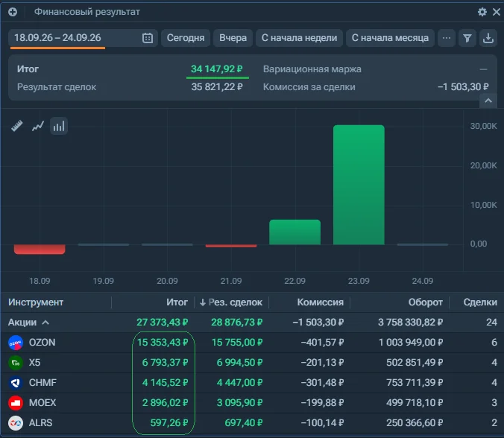Click the ALRS logo icon
This screenshot has height=438, width=504.
click(x=16, y=423)
